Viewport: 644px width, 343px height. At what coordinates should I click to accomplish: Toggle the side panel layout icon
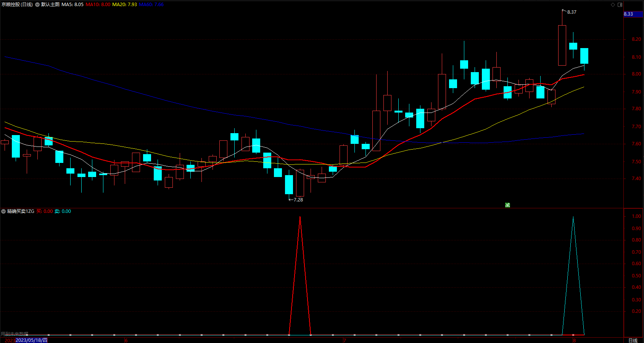(620, 5)
